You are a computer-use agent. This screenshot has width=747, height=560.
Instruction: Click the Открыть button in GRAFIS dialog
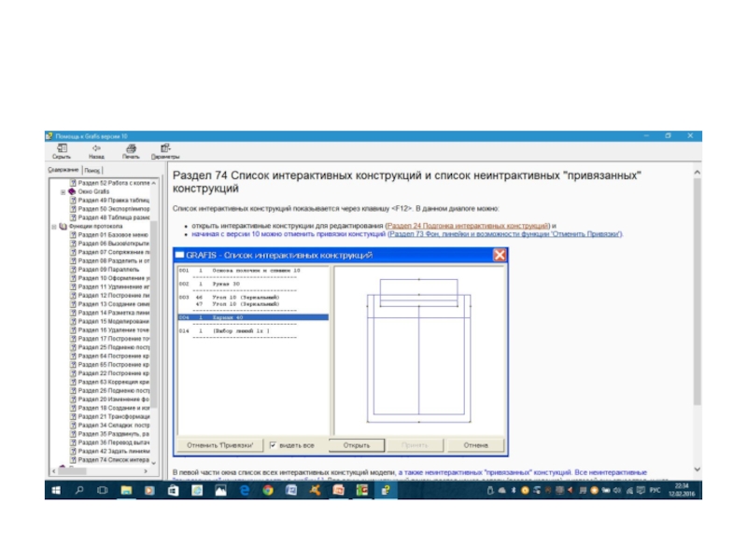tap(357, 445)
